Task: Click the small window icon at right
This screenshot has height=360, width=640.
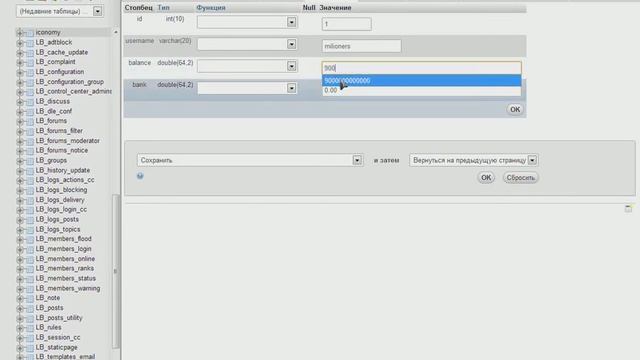Action: [628, 209]
